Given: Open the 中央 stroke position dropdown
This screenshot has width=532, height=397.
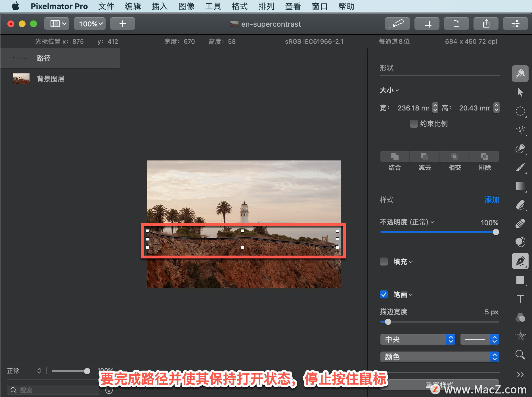Looking at the screenshot, I should tap(418, 339).
